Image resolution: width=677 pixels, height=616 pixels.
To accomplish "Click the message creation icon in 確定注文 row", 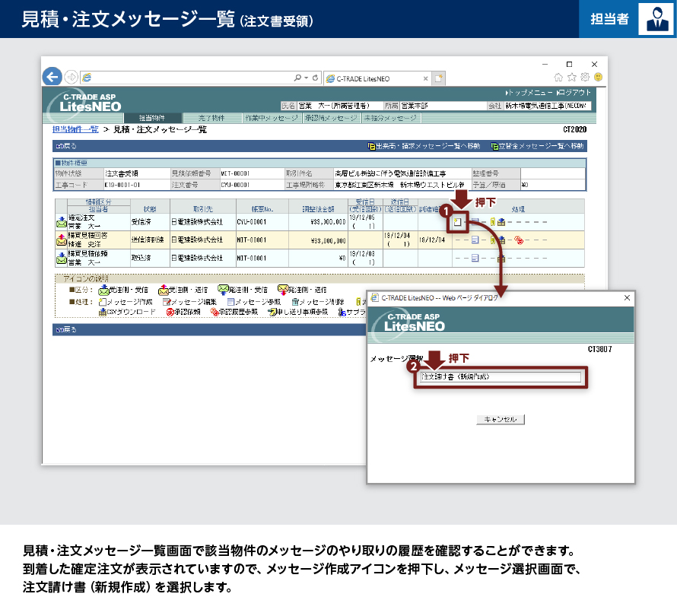I will click(458, 222).
